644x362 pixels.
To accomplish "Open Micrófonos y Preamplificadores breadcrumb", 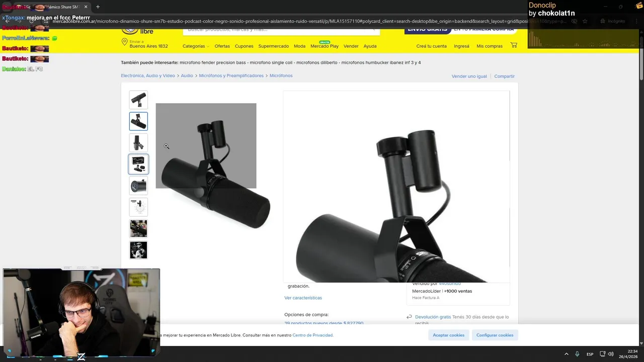I will pos(231,75).
